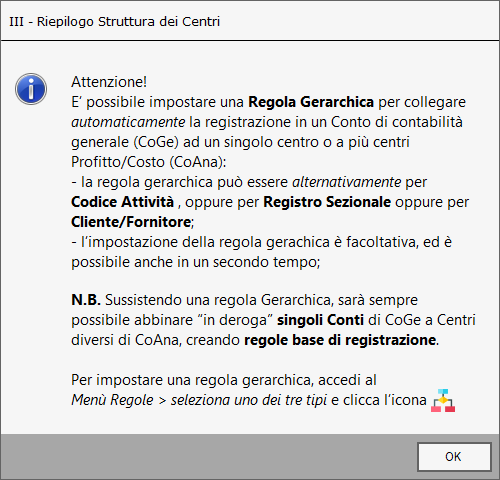Viewport: 500px width, 480px height.
Task: Click the bold 'N.B.' label
Action: pyautogui.click(x=86, y=300)
